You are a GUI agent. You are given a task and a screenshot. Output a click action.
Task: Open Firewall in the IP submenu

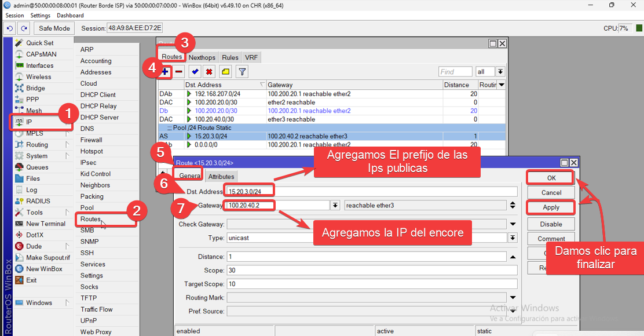pos(91,140)
